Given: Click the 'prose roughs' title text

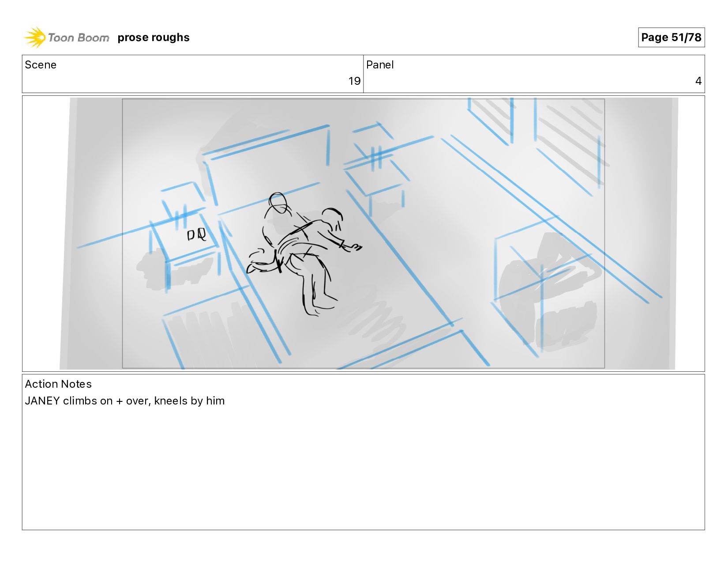Looking at the screenshot, I should tap(154, 38).
